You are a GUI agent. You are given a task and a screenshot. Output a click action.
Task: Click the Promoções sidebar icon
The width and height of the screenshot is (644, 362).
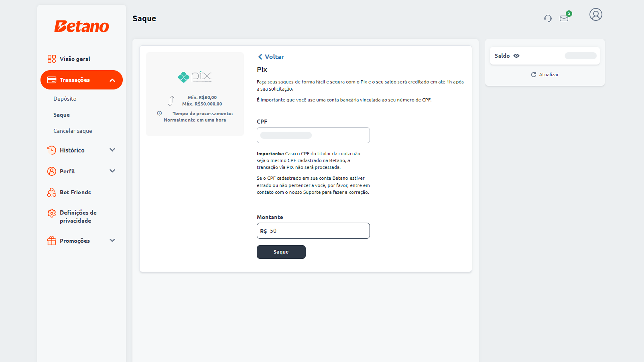coord(51,240)
